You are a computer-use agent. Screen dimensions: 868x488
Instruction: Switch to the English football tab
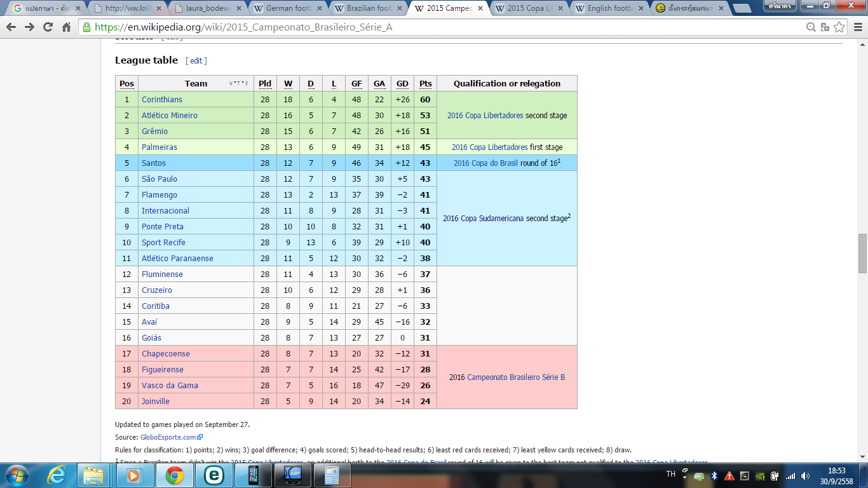(x=609, y=8)
